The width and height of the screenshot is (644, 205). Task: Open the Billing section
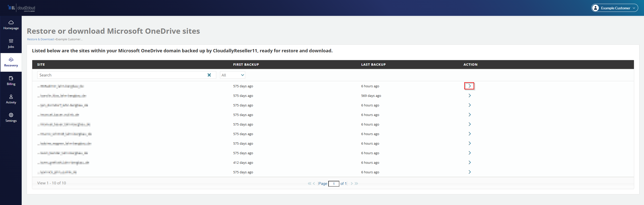[x=11, y=81]
